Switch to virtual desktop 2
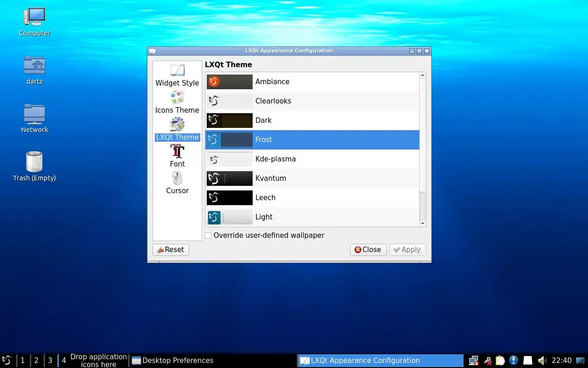 pyautogui.click(x=36, y=360)
